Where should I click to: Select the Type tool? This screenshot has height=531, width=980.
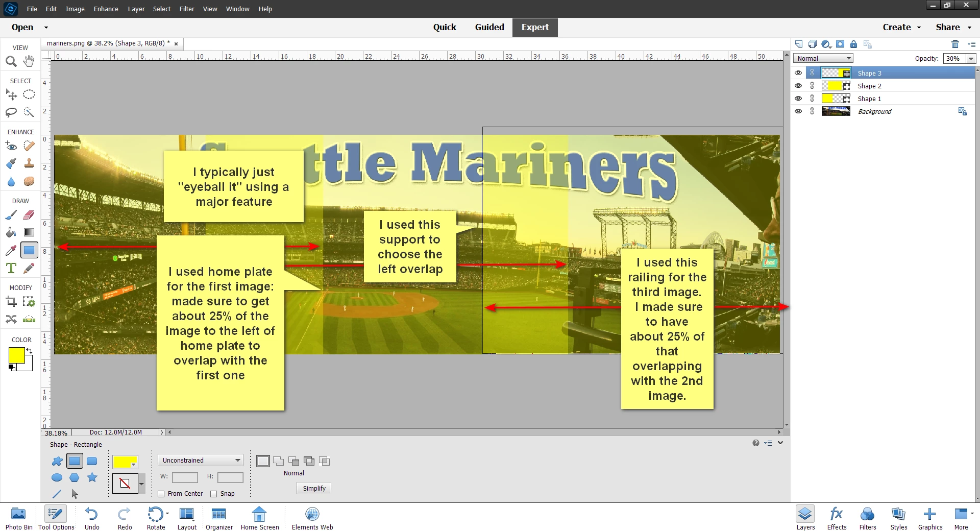click(11, 268)
